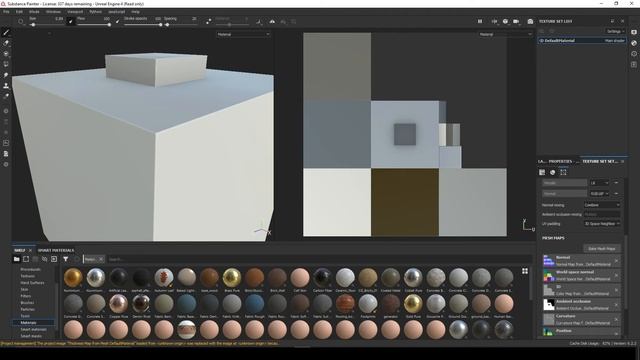Select the Paint brush tool

tap(6, 32)
